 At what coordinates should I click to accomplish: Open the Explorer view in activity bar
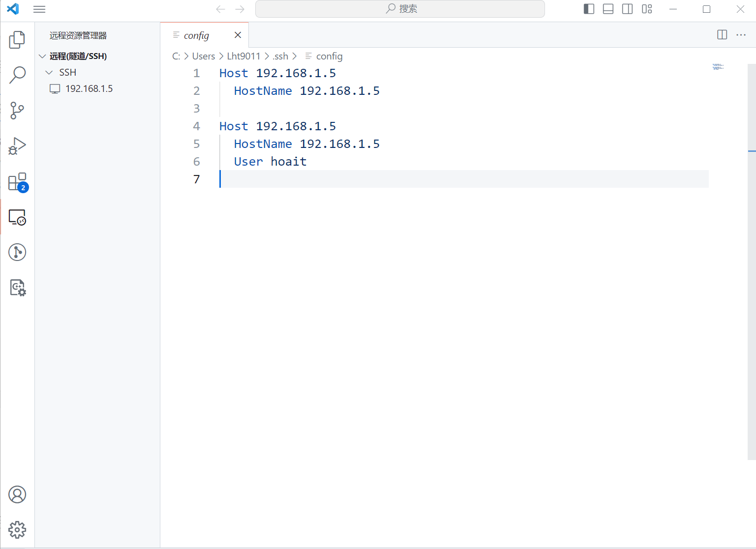tap(17, 40)
